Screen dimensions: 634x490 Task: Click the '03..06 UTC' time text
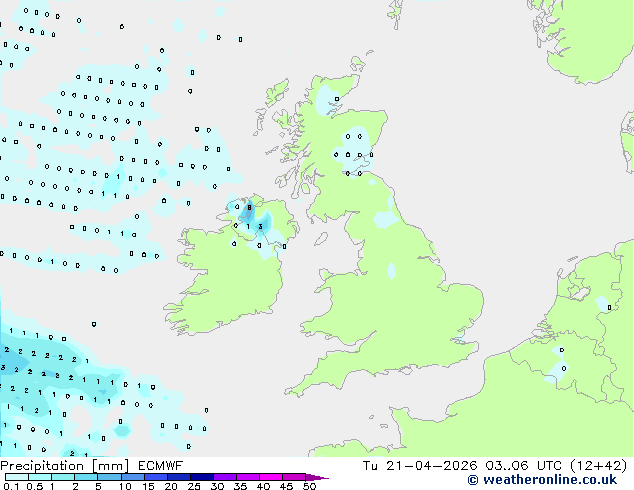tap(523, 466)
